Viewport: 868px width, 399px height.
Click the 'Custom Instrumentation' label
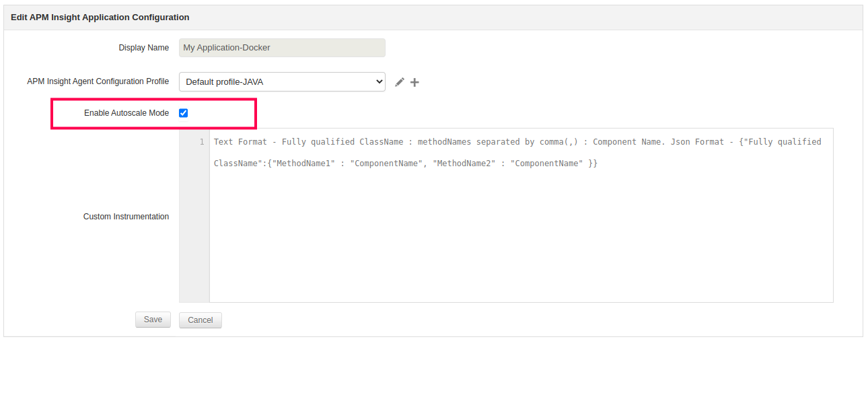coord(126,217)
